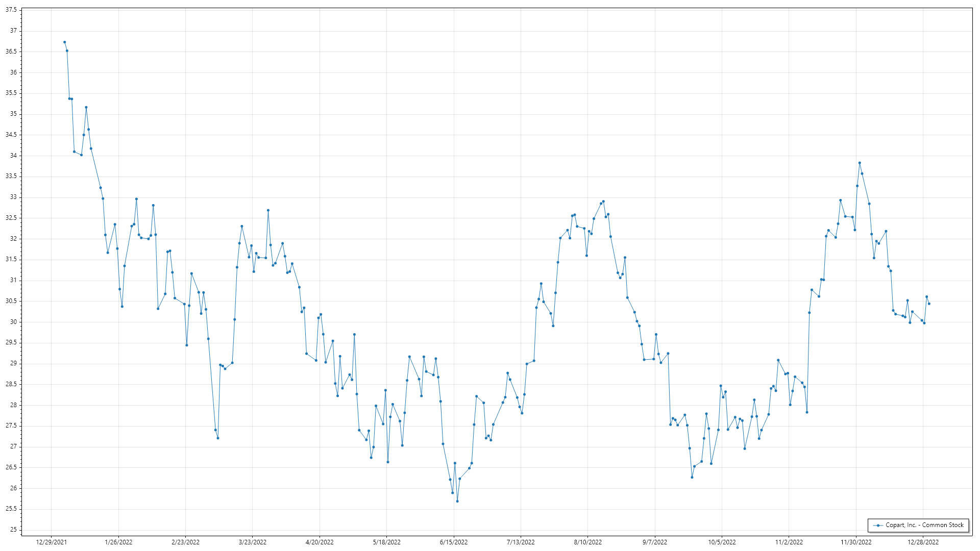Click the lowest data point below 26
This screenshot has height=551, width=980.
click(x=457, y=501)
